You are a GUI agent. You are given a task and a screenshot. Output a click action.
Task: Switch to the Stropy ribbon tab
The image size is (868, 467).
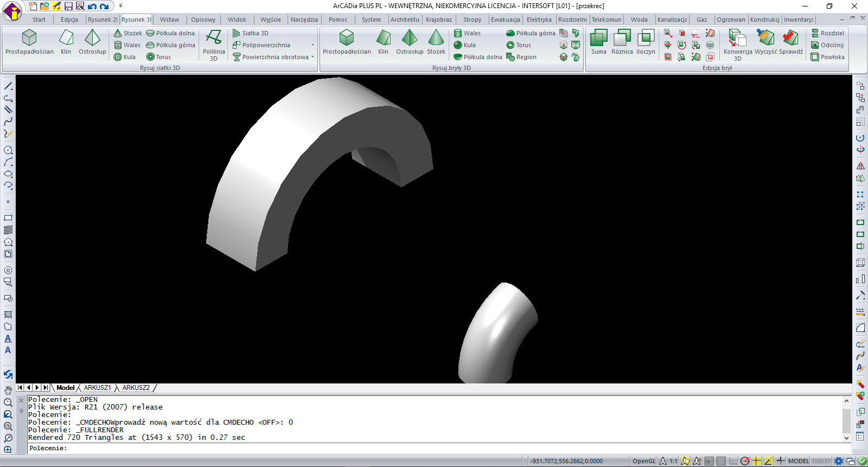[472, 20]
